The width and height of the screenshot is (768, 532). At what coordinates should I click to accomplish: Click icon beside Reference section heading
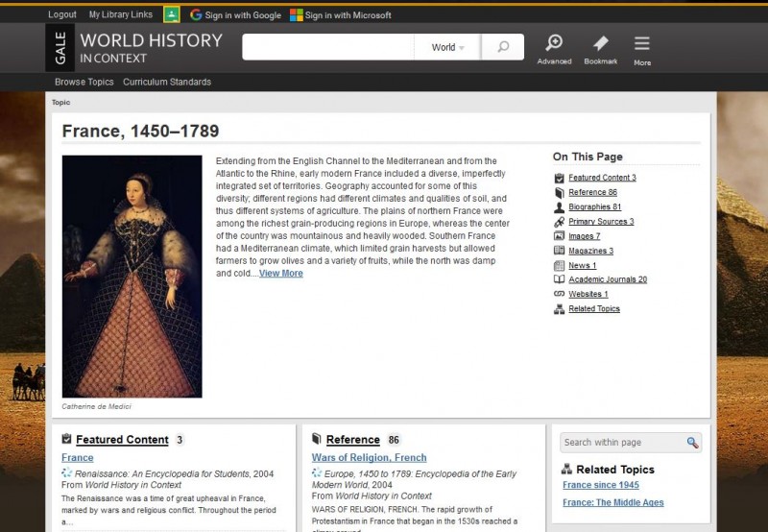tap(317, 439)
